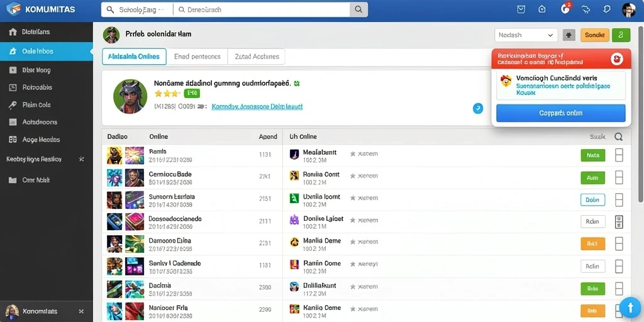Click the orange Sondke button
Screen dimensions: 644x322
click(595, 35)
